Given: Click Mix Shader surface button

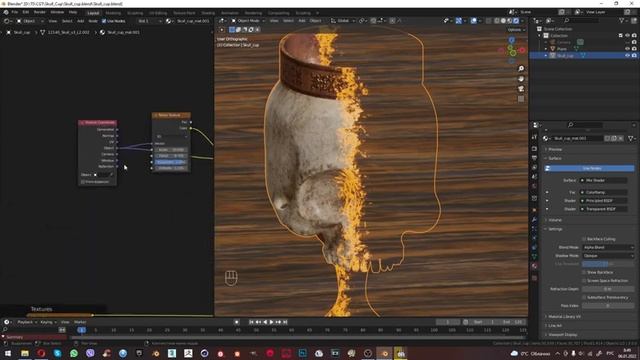Looking at the screenshot, I should click(604, 180).
